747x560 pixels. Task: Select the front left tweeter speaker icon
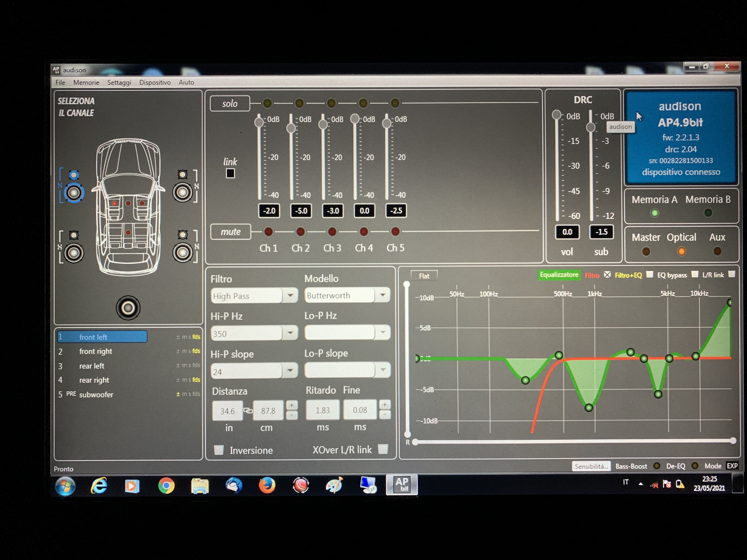[x=74, y=175]
